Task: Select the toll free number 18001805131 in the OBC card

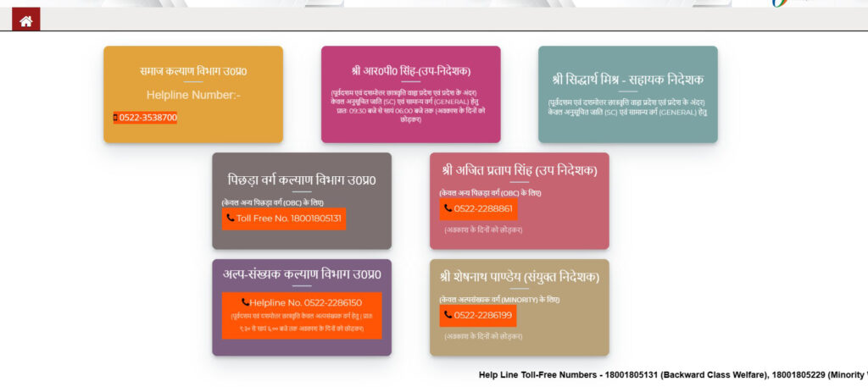Action: coord(289,218)
